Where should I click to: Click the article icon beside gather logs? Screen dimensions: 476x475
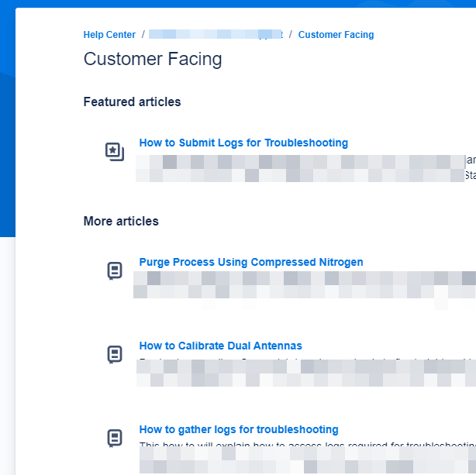click(115, 438)
